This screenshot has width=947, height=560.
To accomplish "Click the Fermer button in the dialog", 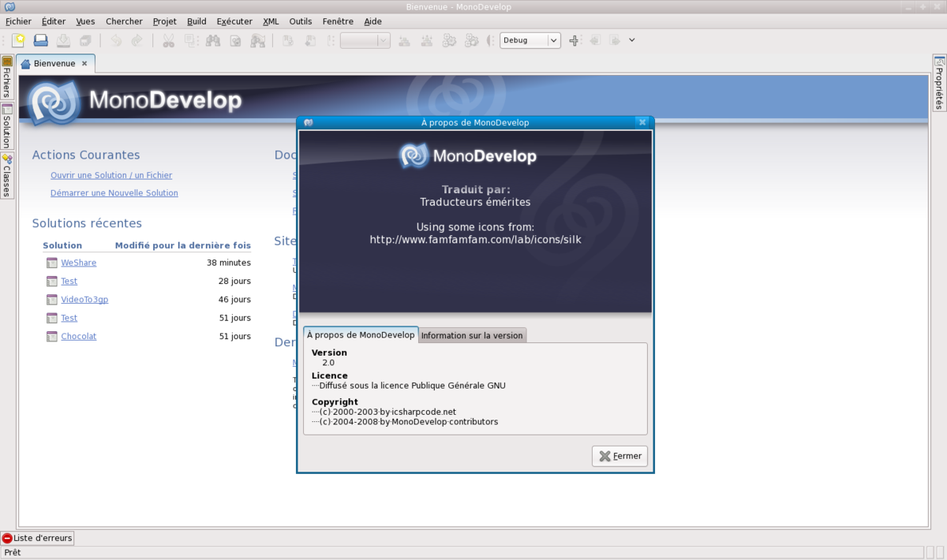I will [x=619, y=456].
